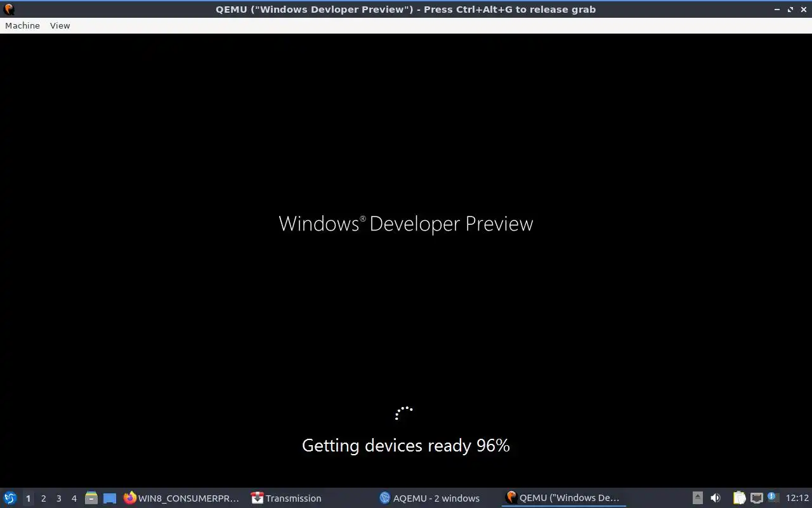Maximize the QEMU window
Image resolution: width=812 pixels, height=508 pixels.
[x=790, y=9]
